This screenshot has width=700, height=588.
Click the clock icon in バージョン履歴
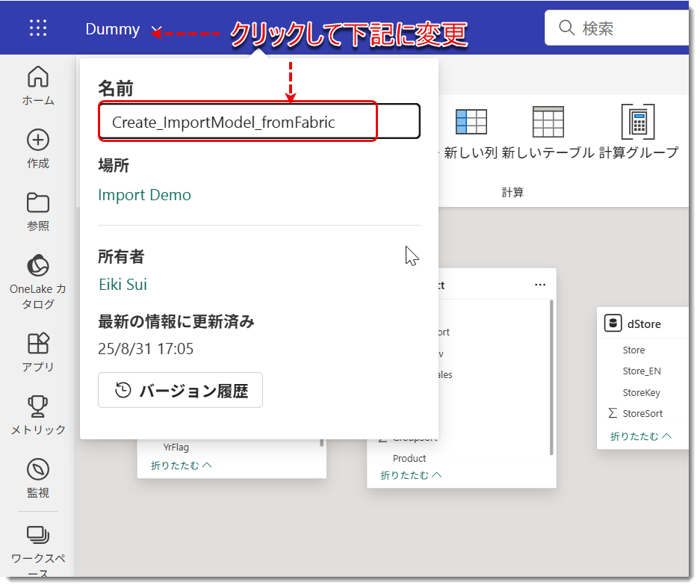[x=123, y=390]
